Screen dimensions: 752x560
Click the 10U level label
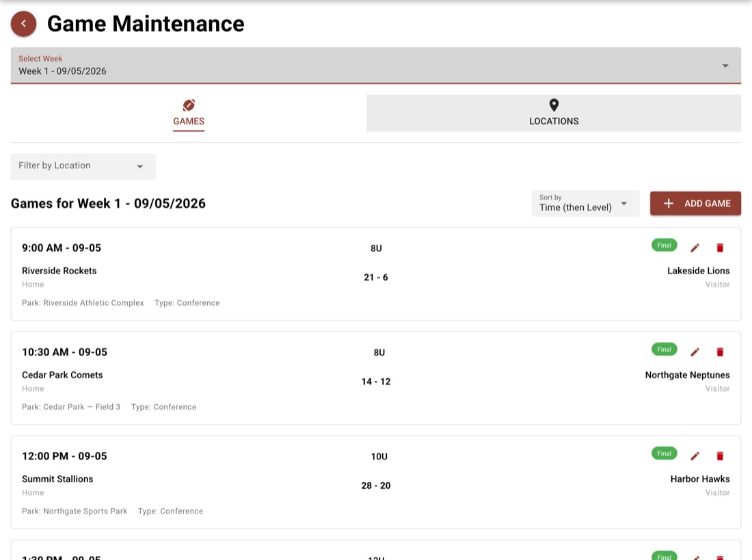[x=379, y=456]
